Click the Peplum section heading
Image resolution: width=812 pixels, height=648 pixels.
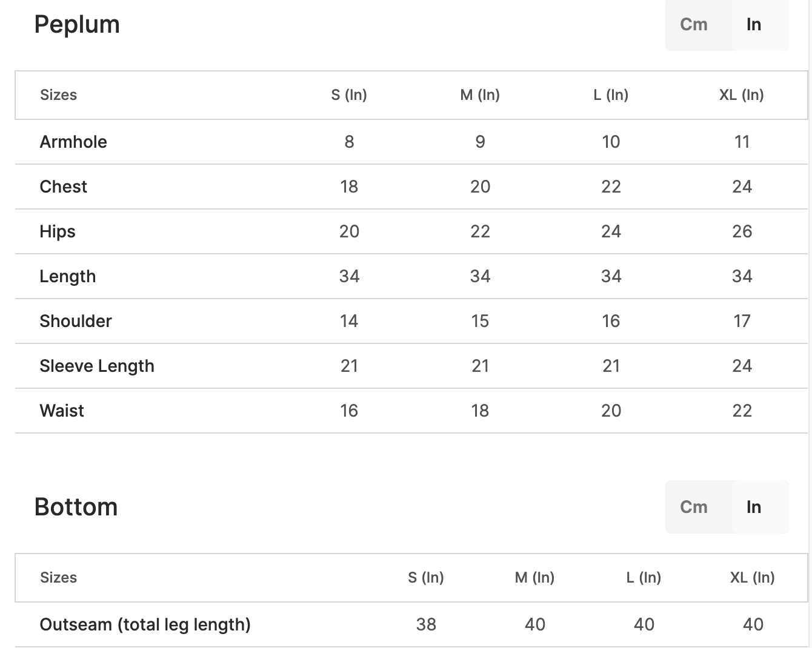(77, 24)
